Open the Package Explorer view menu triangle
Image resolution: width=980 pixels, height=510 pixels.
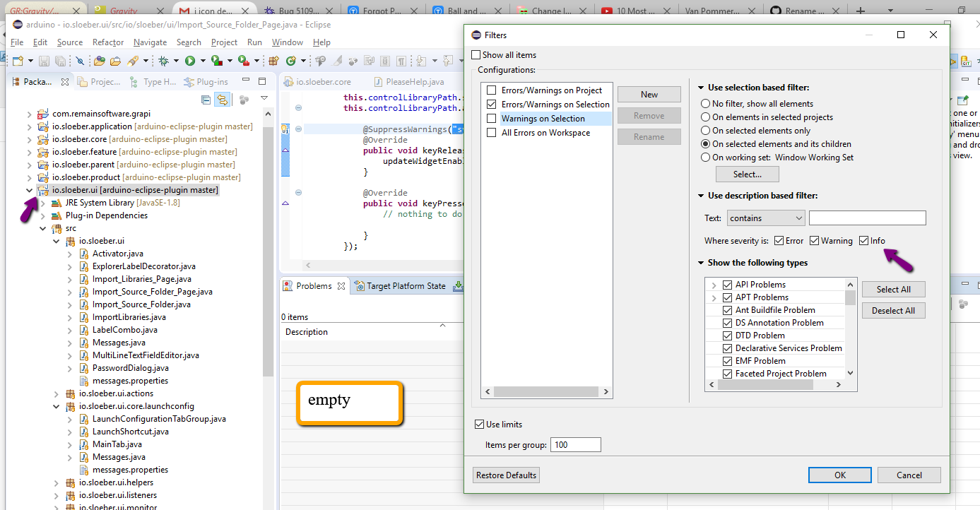pos(264,99)
